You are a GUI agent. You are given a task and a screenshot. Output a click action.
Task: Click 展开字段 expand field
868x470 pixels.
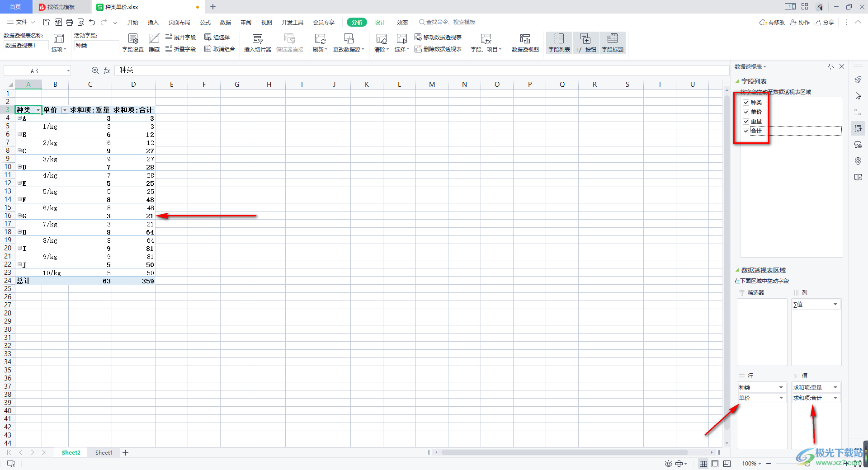(x=180, y=37)
